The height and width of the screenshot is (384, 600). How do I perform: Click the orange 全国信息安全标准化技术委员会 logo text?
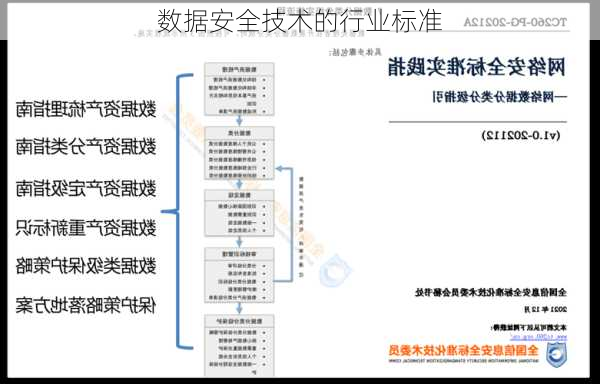click(x=464, y=350)
